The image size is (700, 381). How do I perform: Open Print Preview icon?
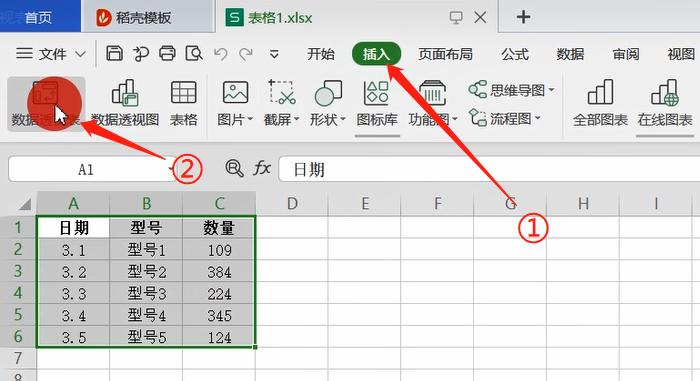tap(194, 54)
